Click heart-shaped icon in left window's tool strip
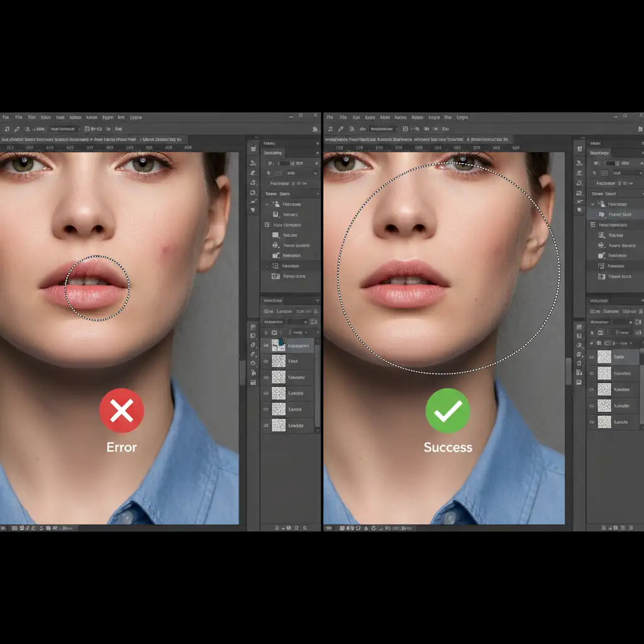 point(253,210)
